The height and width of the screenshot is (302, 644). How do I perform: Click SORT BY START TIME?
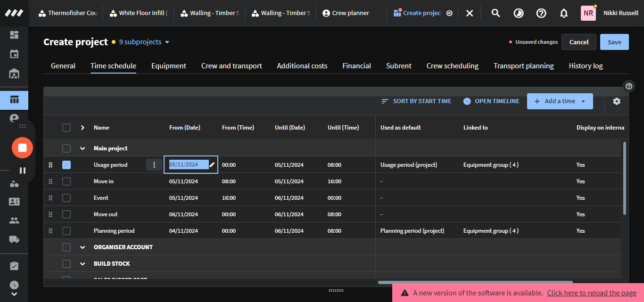coord(416,101)
